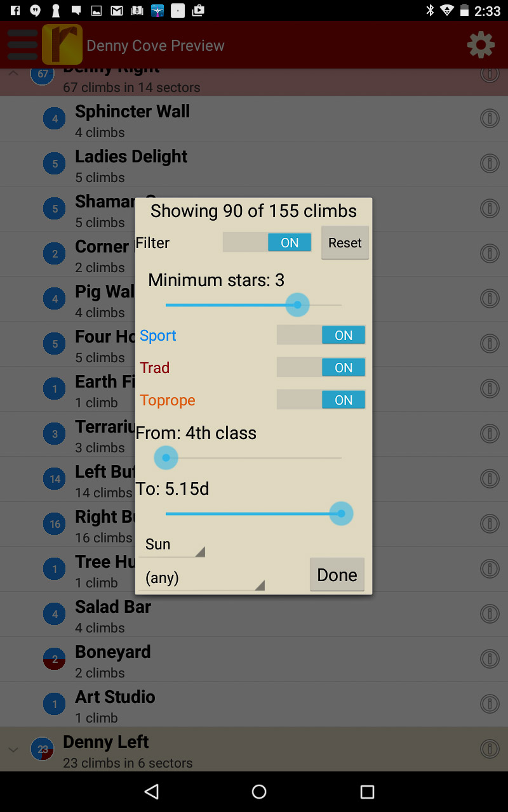Screen dimensions: 508x812
Task: Open the hamburger menu icon
Action: pyautogui.click(x=22, y=45)
